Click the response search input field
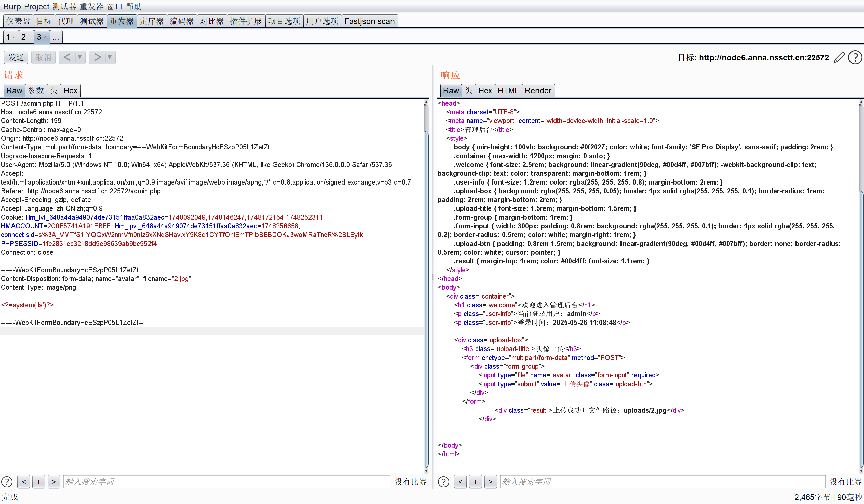The height and width of the screenshot is (504, 864). click(662, 482)
